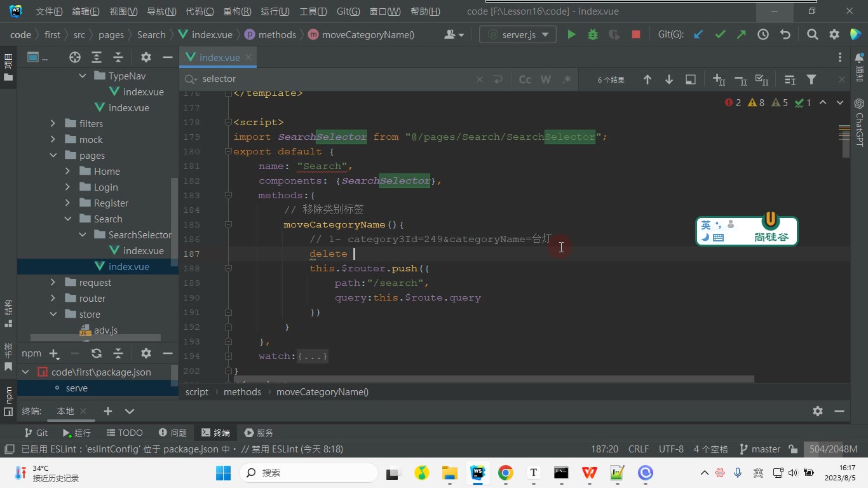Viewport: 868px width, 488px height.
Task: Expand the router folder
Action: [x=53, y=298]
